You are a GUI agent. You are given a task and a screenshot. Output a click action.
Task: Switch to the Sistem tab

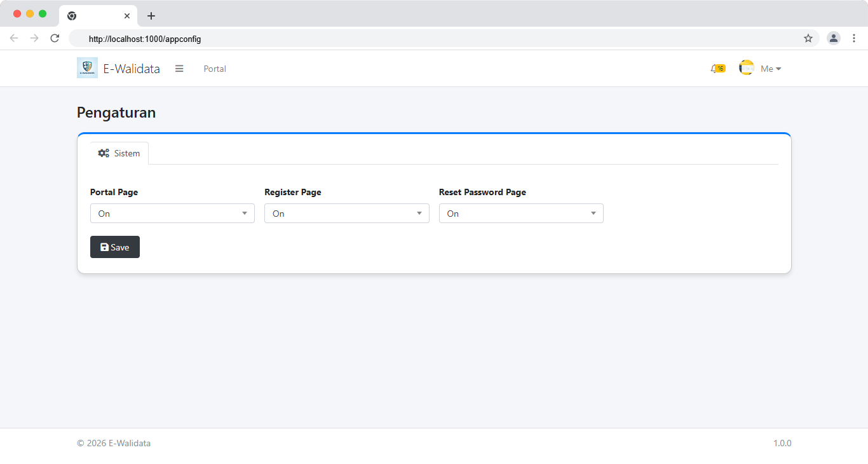[119, 153]
